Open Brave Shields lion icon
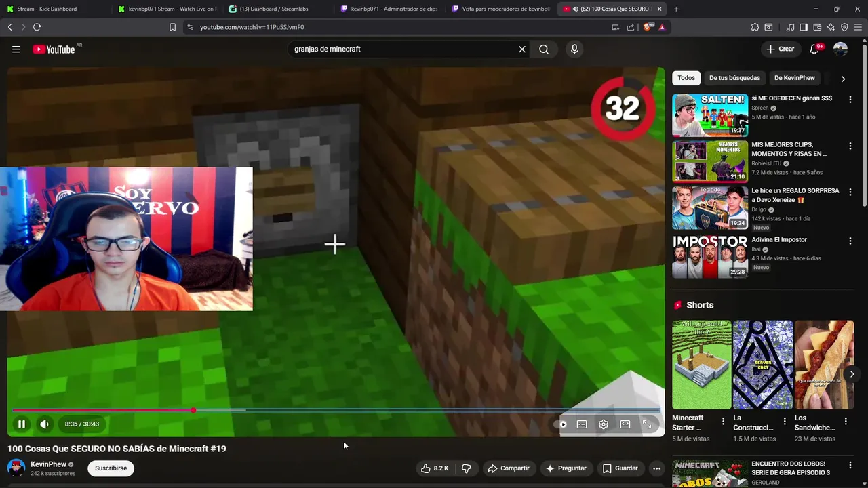Screen dimensions: 868x488 647,27
